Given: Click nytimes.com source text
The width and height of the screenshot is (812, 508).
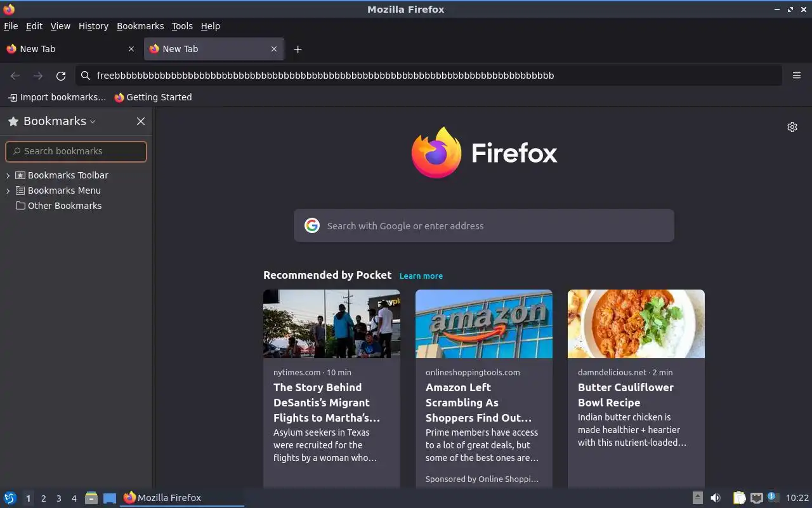Looking at the screenshot, I should [x=297, y=373].
